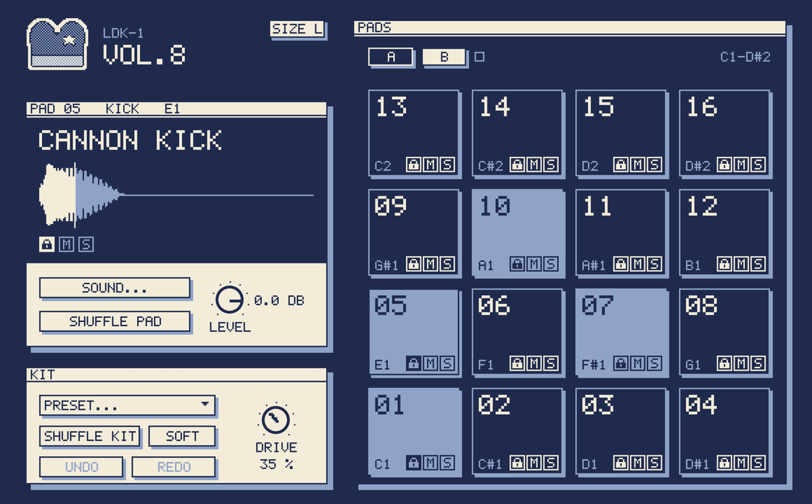Click the SHUFFLE KIT button
The width and height of the screenshot is (812, 504).
click(x=90, y=436)
